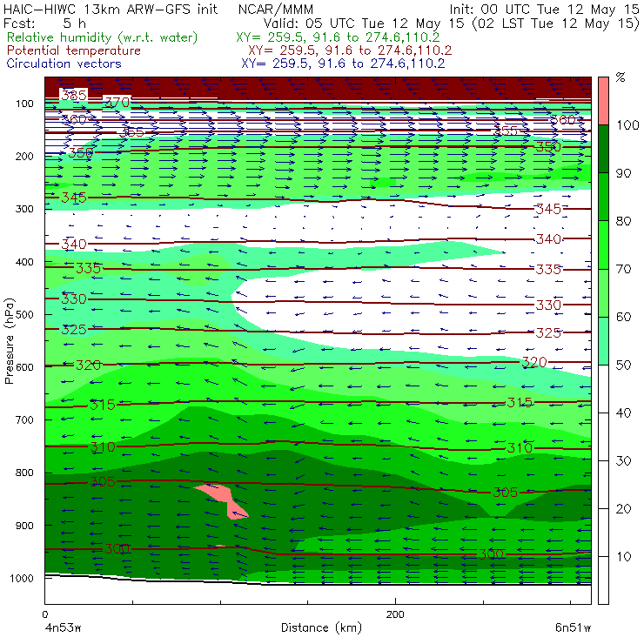Click the blue 'Circulation vectors' legend label
644x644 pixels.
coord(64,64)
